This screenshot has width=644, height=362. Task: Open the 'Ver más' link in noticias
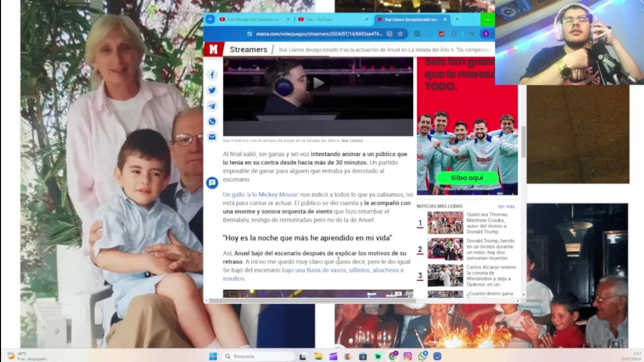[506, 207]
